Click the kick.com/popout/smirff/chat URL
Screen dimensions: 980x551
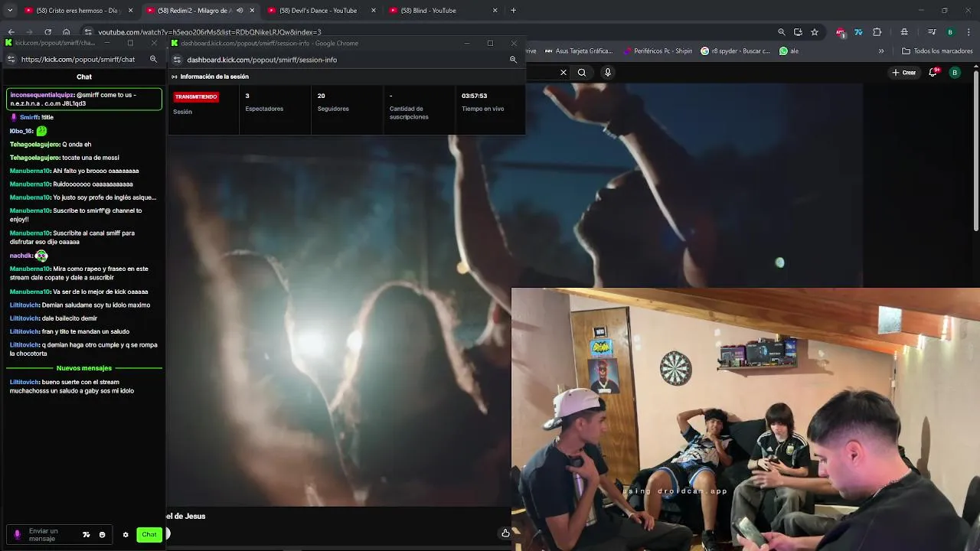[78, 59]
